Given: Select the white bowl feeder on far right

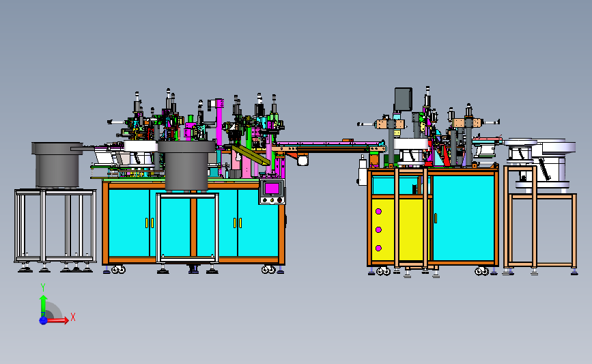Looking at the screenshot, I should coord(550,163).
